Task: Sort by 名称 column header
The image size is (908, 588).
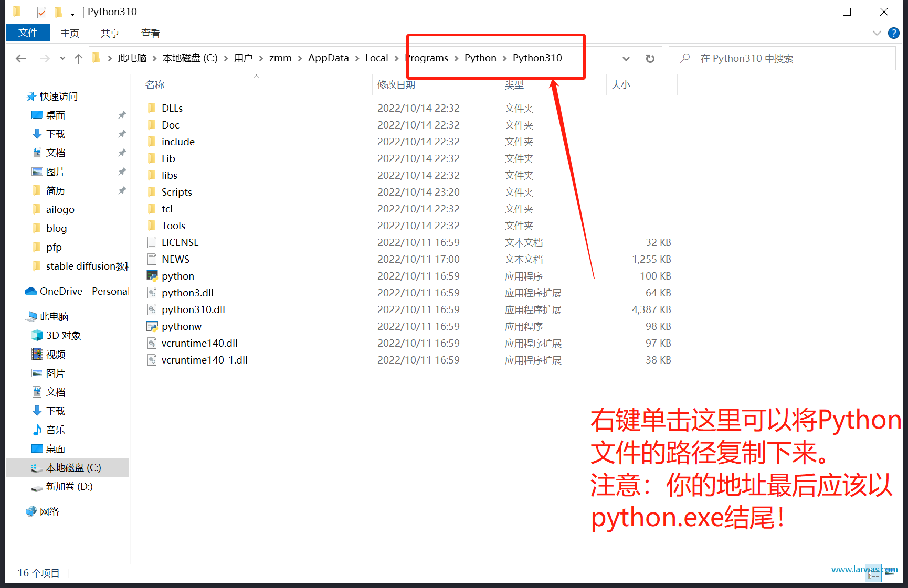Action: click(155, 84)
